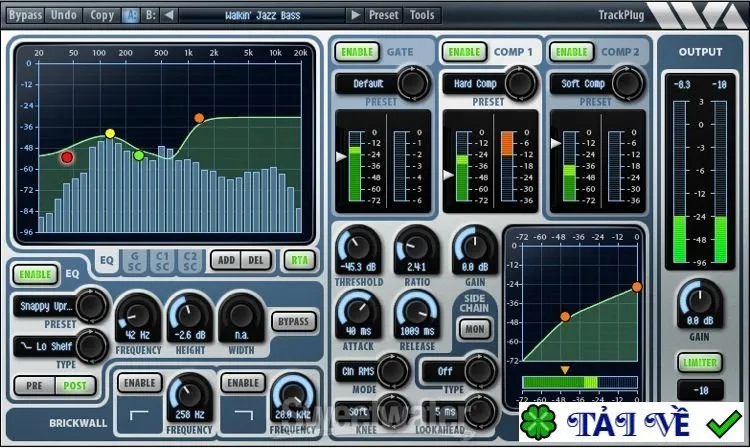750x448 pixels.
Task: Open the Tools menu
Action: 422,15
